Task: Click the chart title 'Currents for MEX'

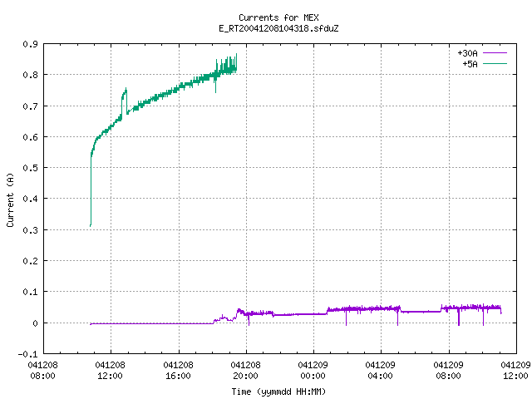Action: (x=278, y=17)
